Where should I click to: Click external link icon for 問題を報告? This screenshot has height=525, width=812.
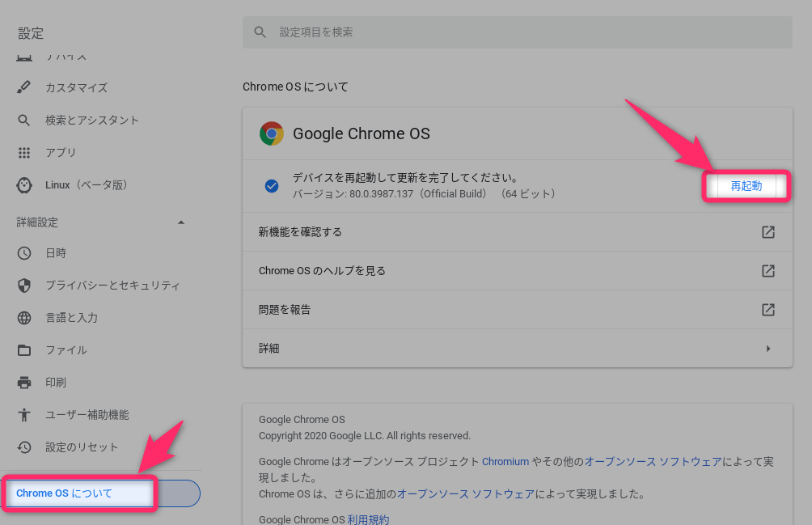pos(768,310)
